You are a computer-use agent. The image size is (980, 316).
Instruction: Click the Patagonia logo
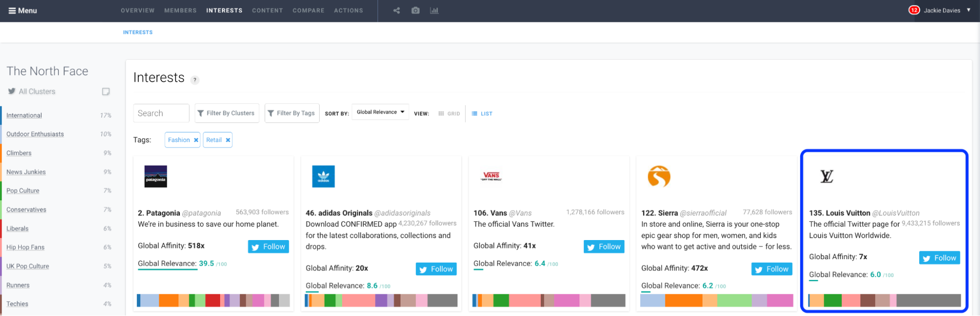[156, 176]
